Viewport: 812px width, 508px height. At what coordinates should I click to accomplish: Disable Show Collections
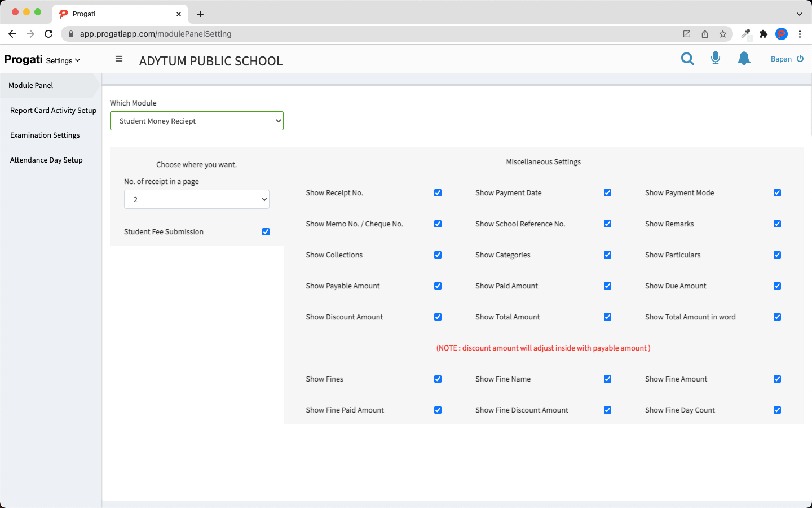coord(438,255)
